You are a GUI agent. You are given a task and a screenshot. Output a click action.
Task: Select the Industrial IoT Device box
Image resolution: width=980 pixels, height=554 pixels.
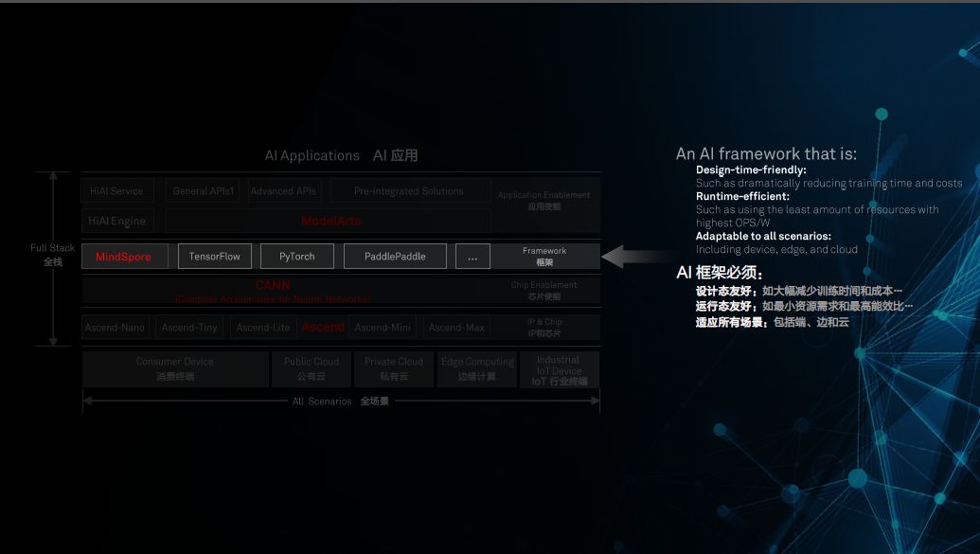coord(560,369)
